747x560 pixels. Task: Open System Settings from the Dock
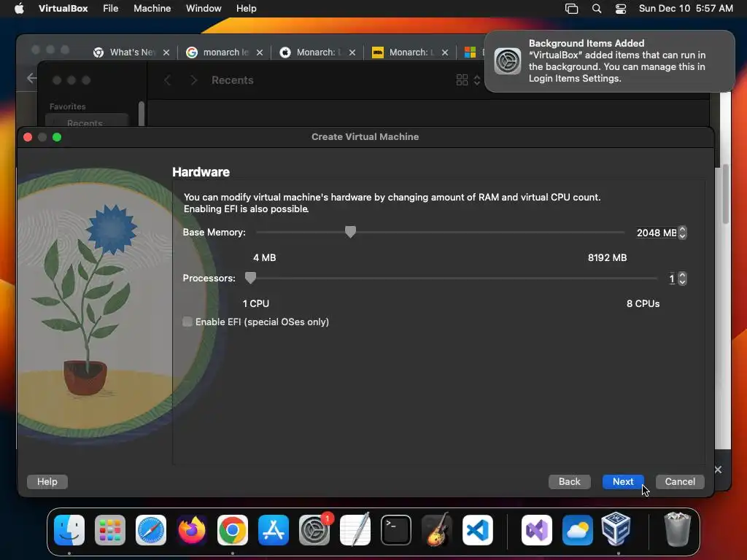[314, 529]
